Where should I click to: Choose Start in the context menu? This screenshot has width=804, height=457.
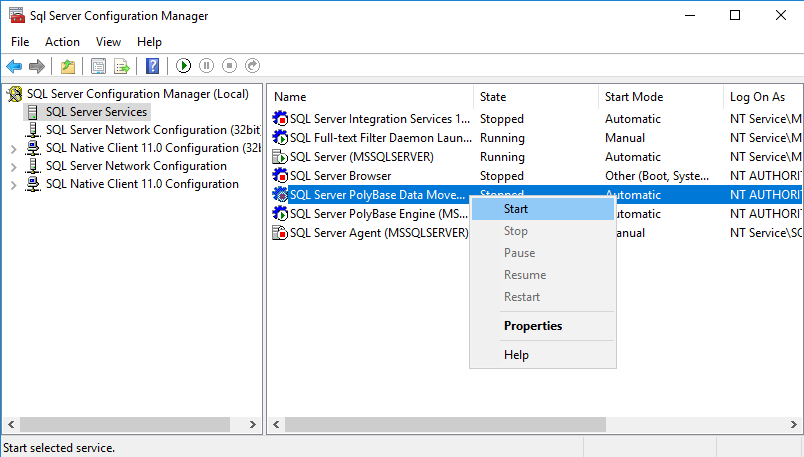543,209
